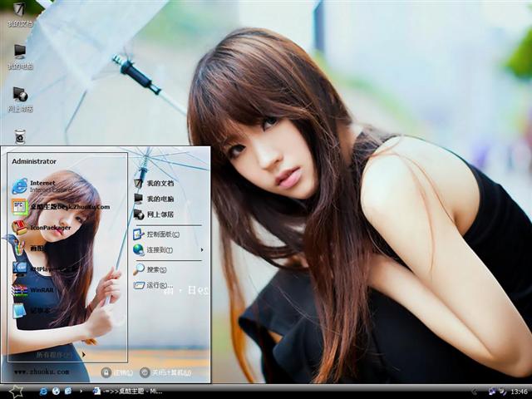This screenshot has height=399, width=532.
Task: Click first system tray icon beside chevron
Action: coord(491,392)
